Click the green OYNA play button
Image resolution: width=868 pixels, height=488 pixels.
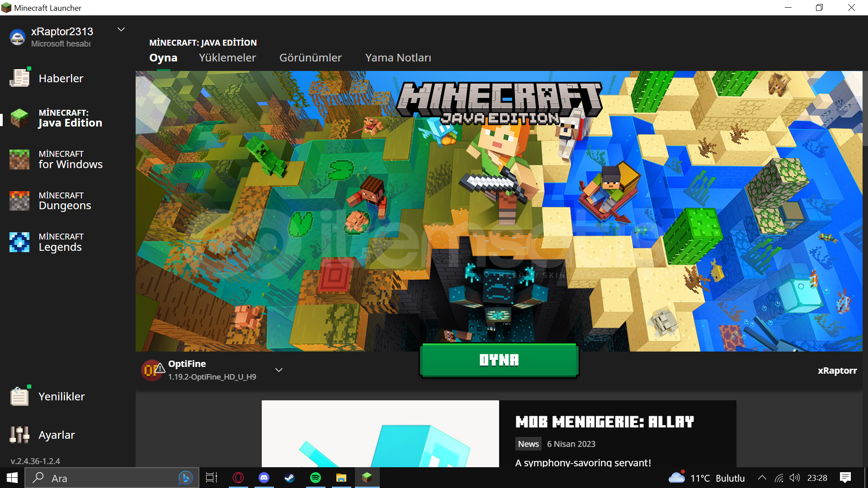[x=499, y=360]
